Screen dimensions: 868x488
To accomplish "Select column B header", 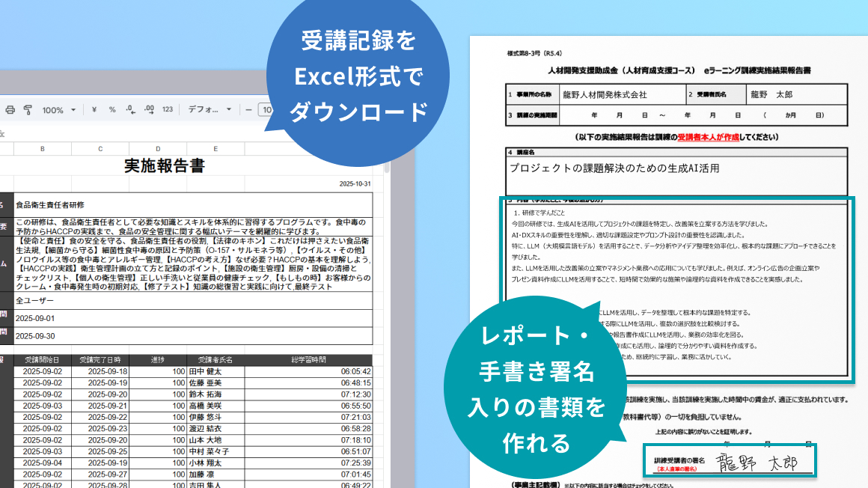I will tap(43, 148).
